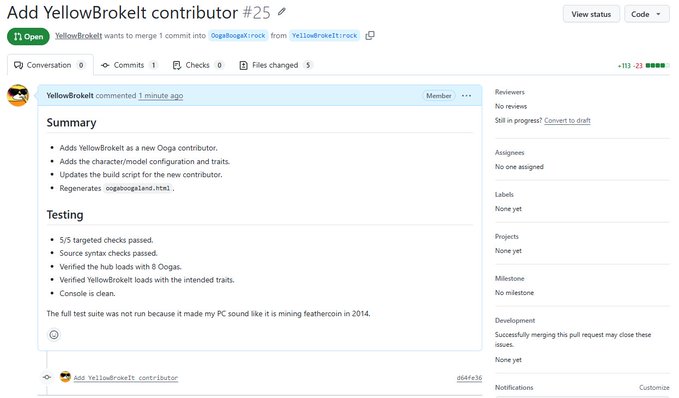The image size is (679, 398).
Task: Click 'Verified the hub loads with 8 Oogas.'
Action: [121, 267]
